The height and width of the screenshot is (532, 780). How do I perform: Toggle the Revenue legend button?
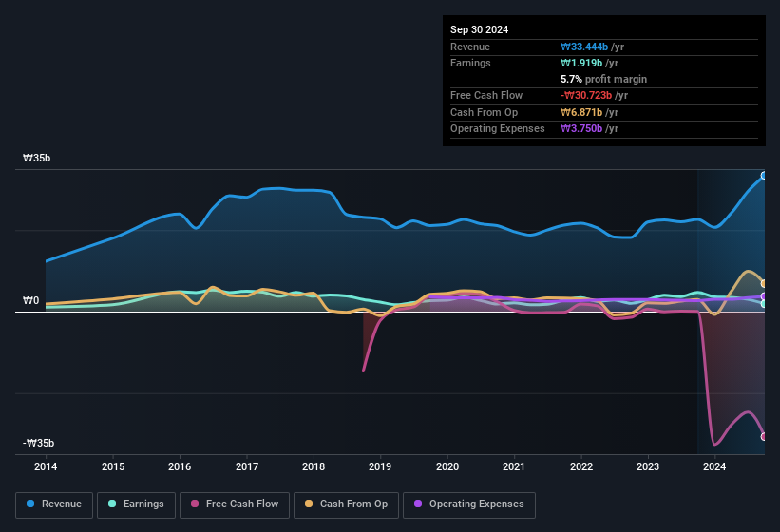(x=54, y=504)
